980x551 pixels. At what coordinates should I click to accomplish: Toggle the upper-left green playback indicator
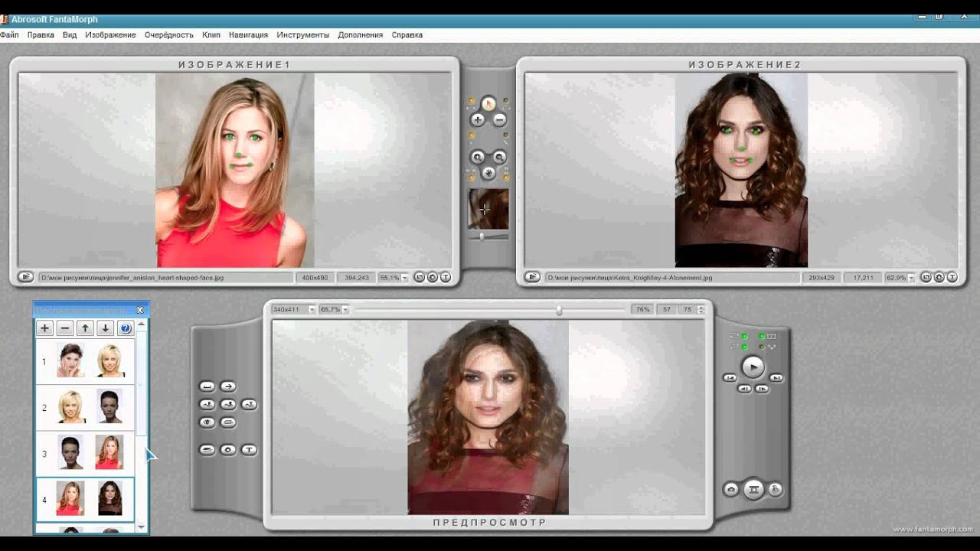coord(744,336)
